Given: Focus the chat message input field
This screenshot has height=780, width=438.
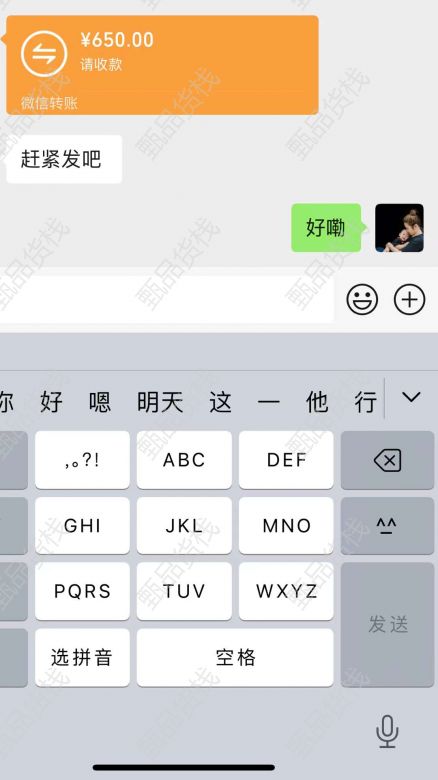Looking at the screenshot, I should [167, 299].
